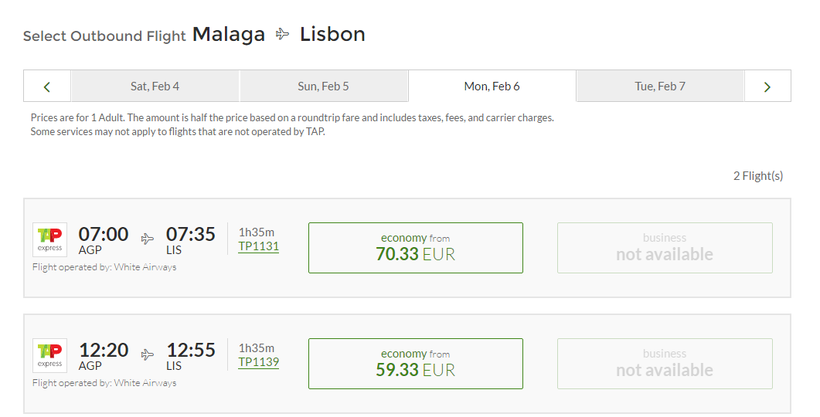The height and width of the screenshot is (417, 820).
Task: Click the TAP express logo on 12:20 flight
Action: [x=50, y=355]
